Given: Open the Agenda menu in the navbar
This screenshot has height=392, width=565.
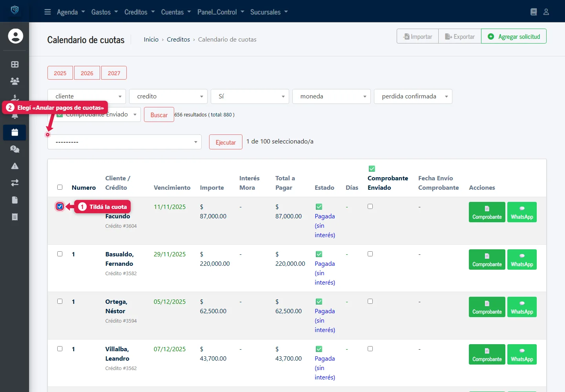Looking at the screenshot, I should [71, 12].
